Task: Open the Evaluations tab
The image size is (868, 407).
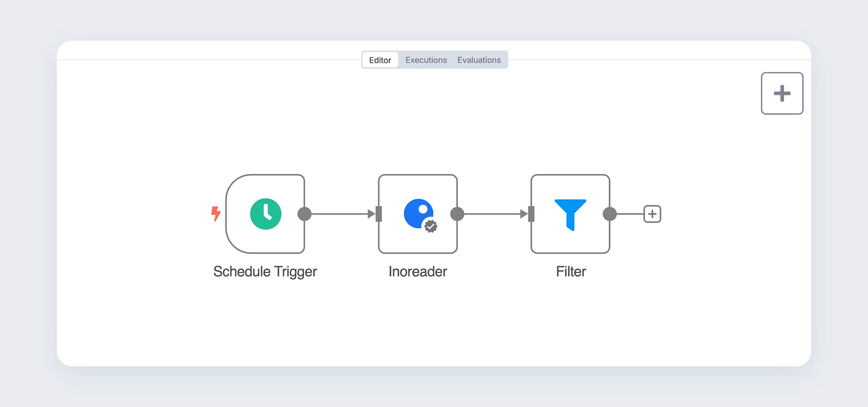Action: tap(479, 60)
